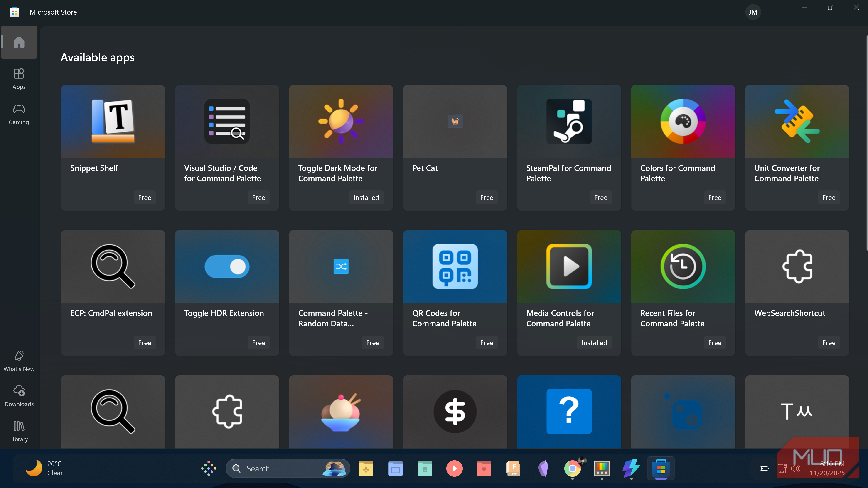The image size is (868, 488).
Task: Go to Home in the sidebar
Action: 19,42
